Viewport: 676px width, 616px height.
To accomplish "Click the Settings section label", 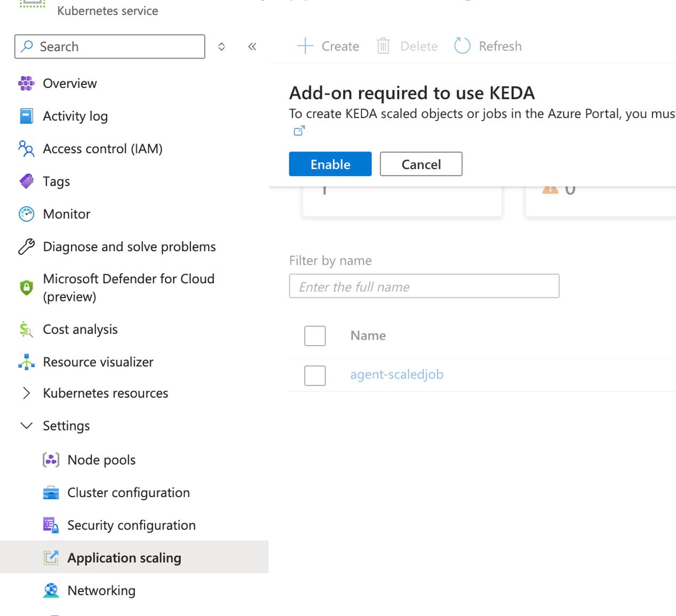I will click(x=66, y=426).
